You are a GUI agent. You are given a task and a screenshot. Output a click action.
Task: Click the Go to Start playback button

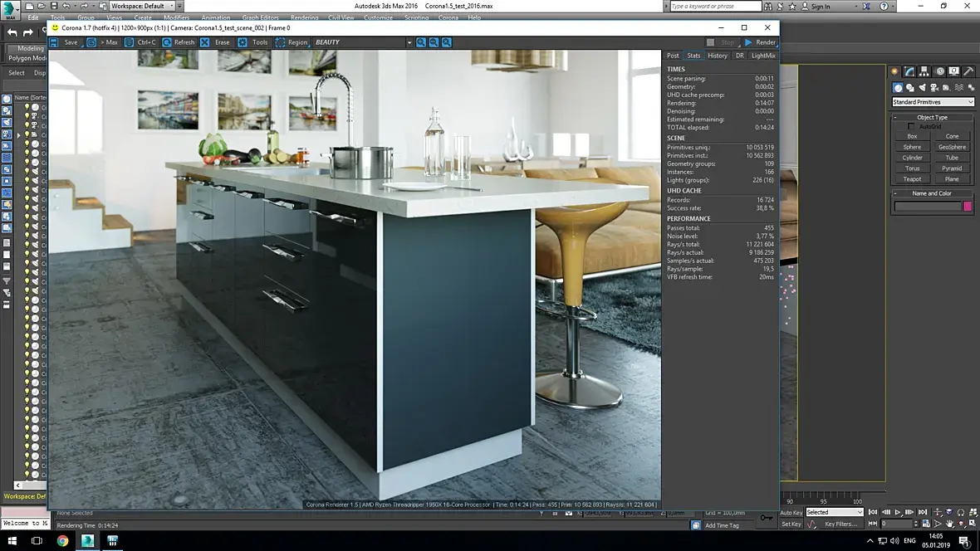coord(873,512)
